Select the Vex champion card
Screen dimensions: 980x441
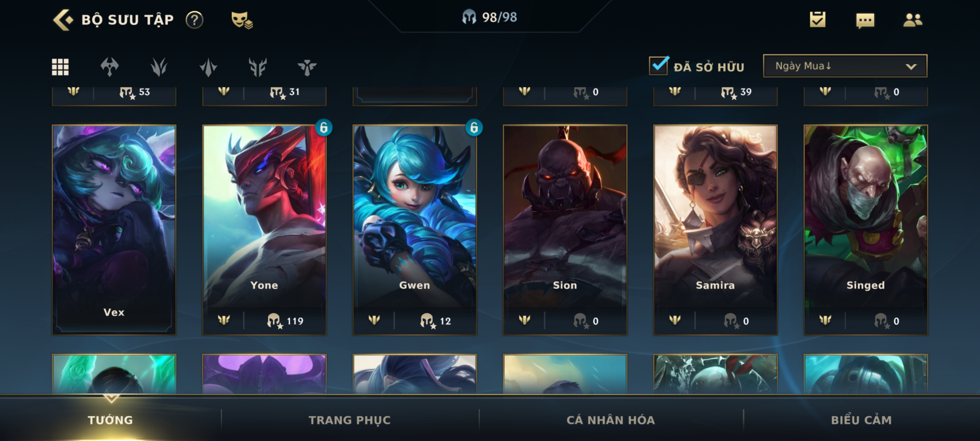click(114, 230)
